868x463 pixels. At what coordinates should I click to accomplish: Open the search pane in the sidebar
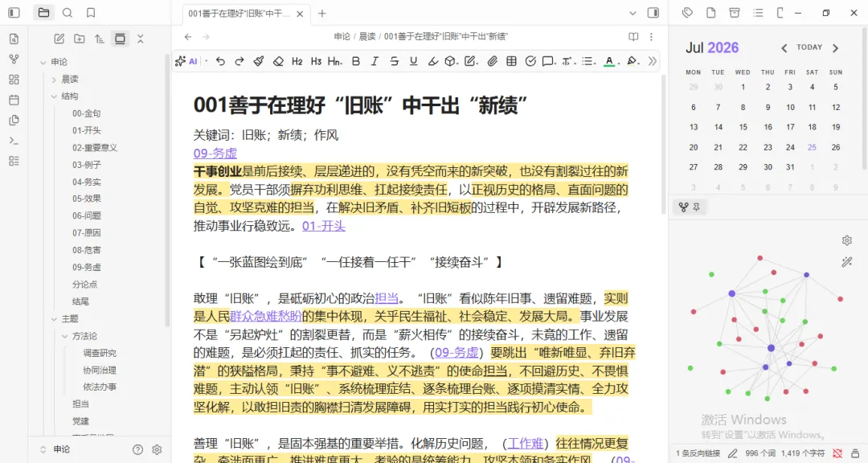68,12
